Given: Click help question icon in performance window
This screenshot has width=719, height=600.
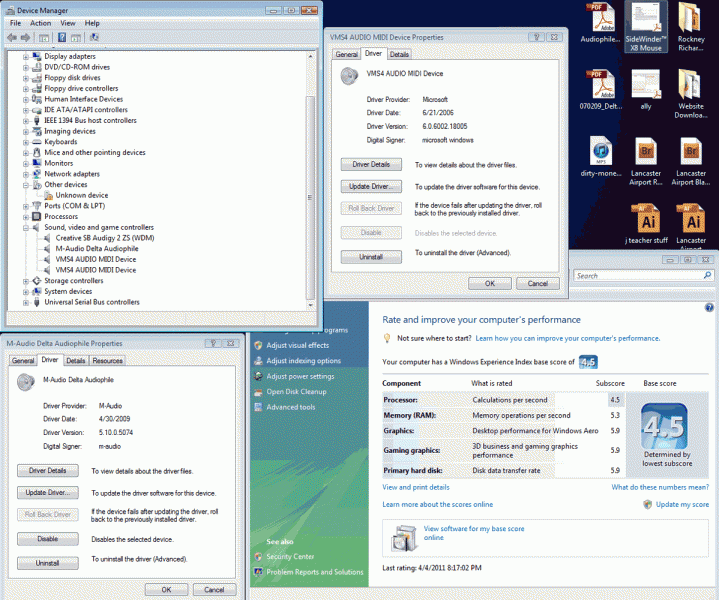Looking at the screenshot, I should coord(709,307).
